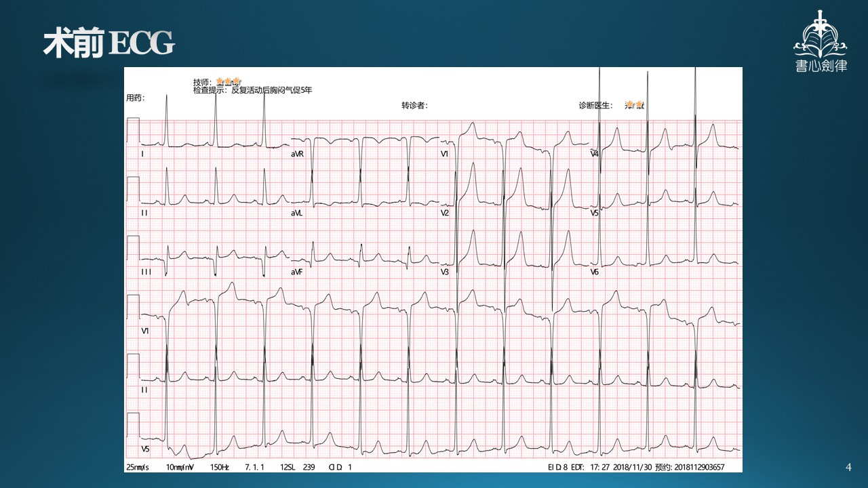Screen dimensions: 868x488
Task: Click the 25mm/s paper speed value
Action: (x=138, y=467)
